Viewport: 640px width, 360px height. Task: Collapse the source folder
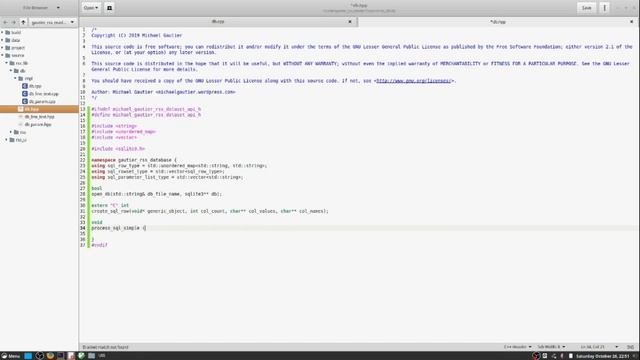pyautogui.click(x=2, y=55)
